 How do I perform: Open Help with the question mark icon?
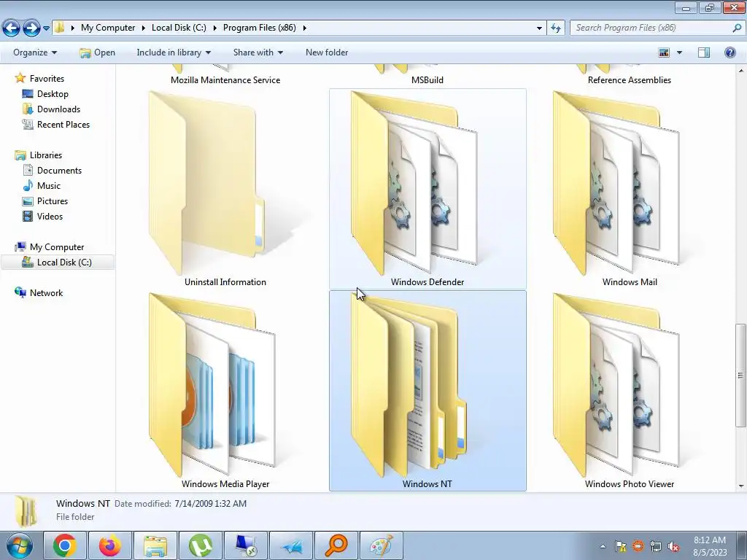coord(729,52)
